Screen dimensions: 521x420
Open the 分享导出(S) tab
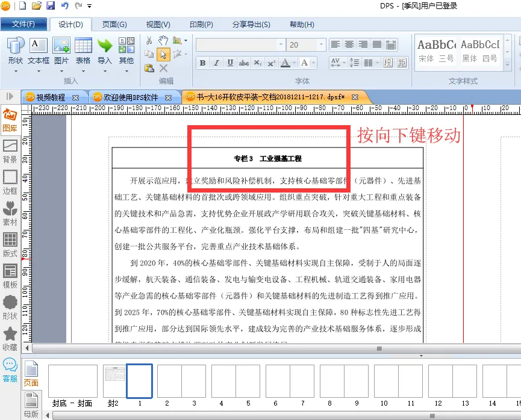point(251,25)
